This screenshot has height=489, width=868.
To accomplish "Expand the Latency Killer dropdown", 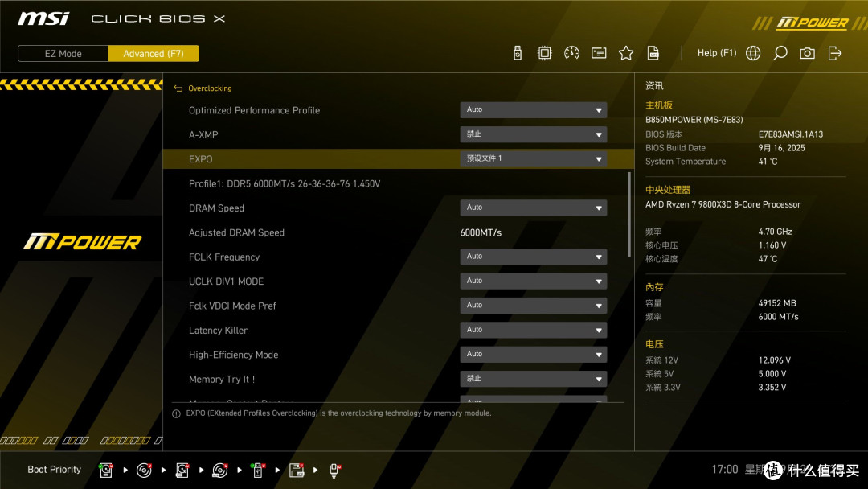I will coord(533,330).
